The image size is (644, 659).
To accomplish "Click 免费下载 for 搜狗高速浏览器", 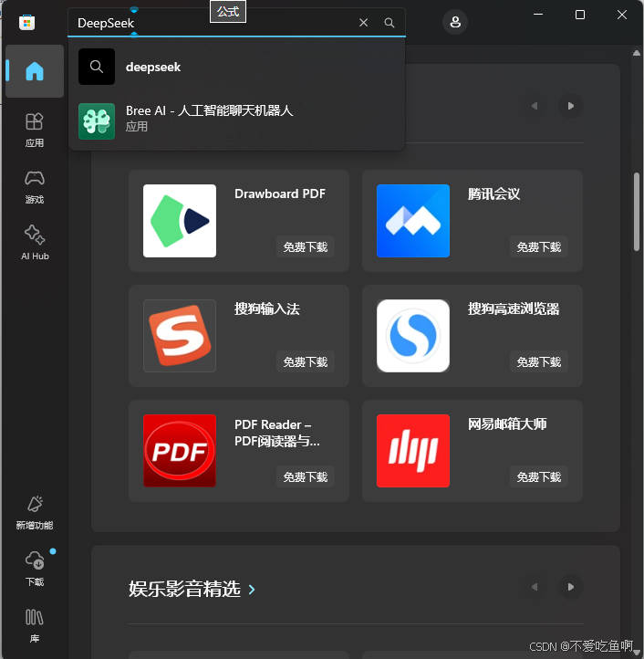I will tap(539, 361).
